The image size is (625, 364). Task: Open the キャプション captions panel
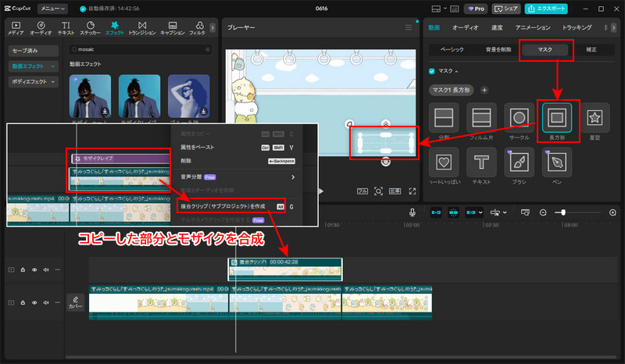172,28
